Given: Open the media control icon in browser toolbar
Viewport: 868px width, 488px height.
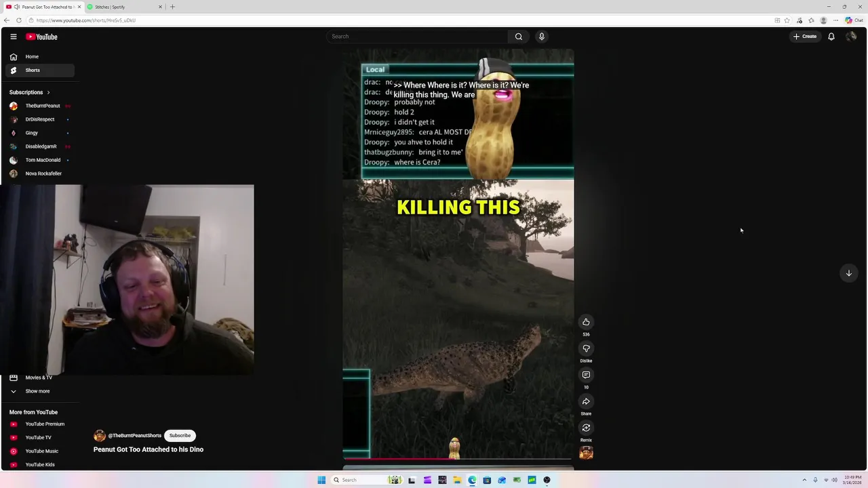Looking at the screenshot, I should [x=800, y=20].
